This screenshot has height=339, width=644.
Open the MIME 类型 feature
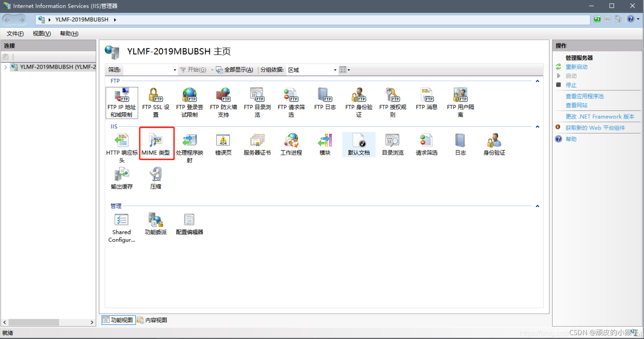156,144
